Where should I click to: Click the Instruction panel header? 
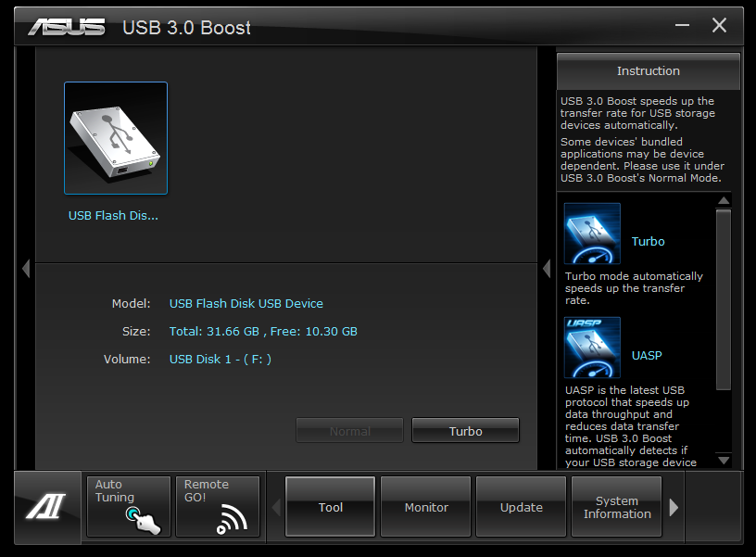tap(648, 71)
